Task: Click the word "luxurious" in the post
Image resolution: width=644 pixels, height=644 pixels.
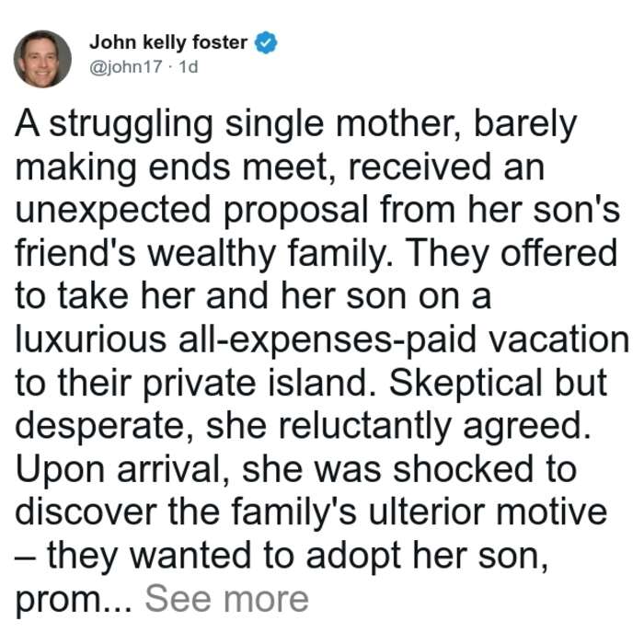Action: [91, 339]
